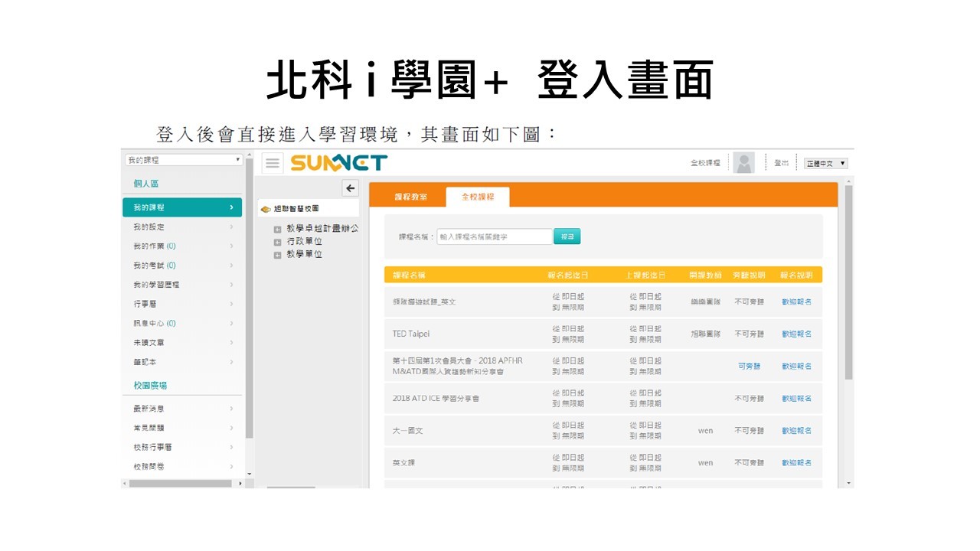Open 校務問卷 in the sidebar
Viewport: 980px width, 551px height.
(x=182, y=466)
